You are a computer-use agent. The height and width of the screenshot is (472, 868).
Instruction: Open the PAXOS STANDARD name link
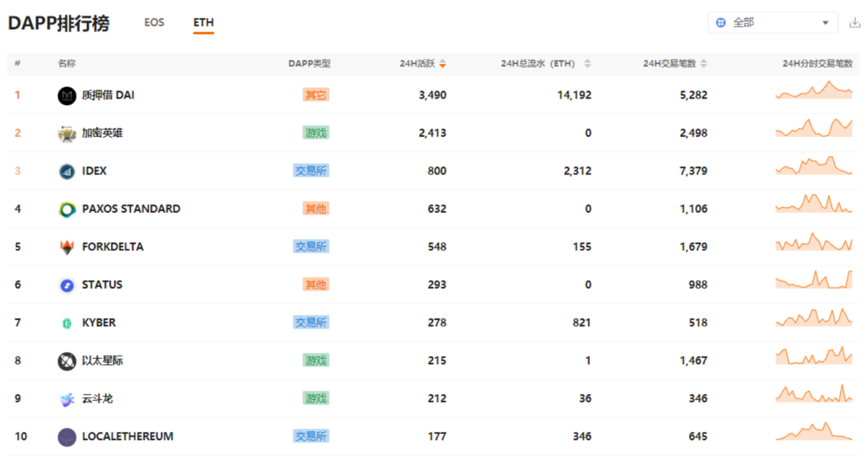point(131,209)
